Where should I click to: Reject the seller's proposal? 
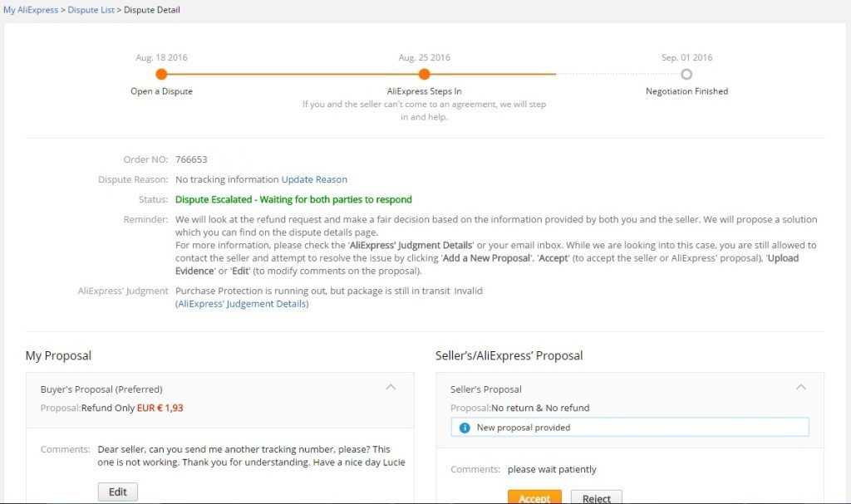596,498
